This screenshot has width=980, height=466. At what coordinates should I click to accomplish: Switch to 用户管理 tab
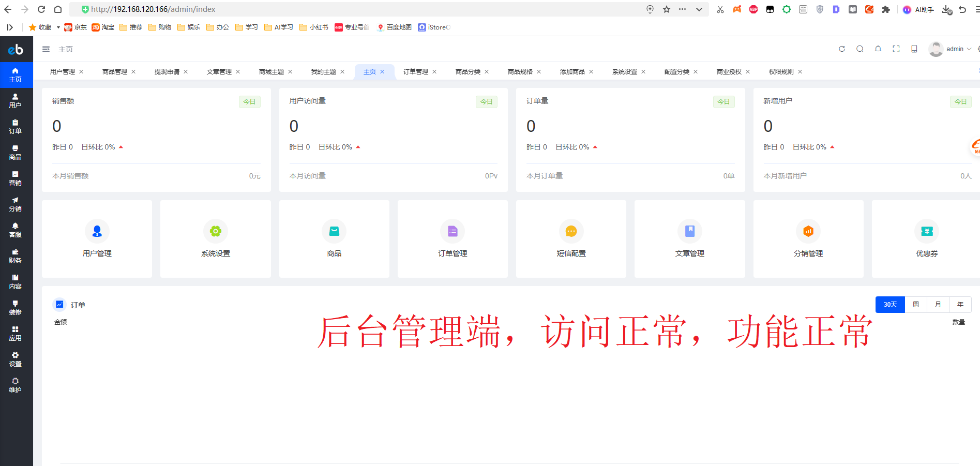point(63,72)
